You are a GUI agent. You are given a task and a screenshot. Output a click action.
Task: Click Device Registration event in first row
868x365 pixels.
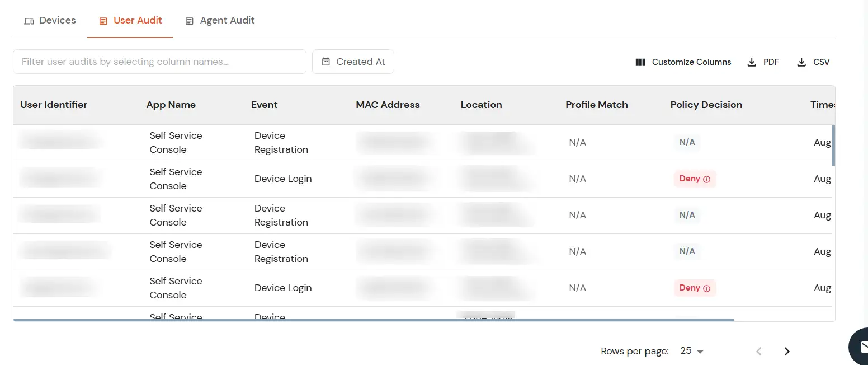coord(281,142)
